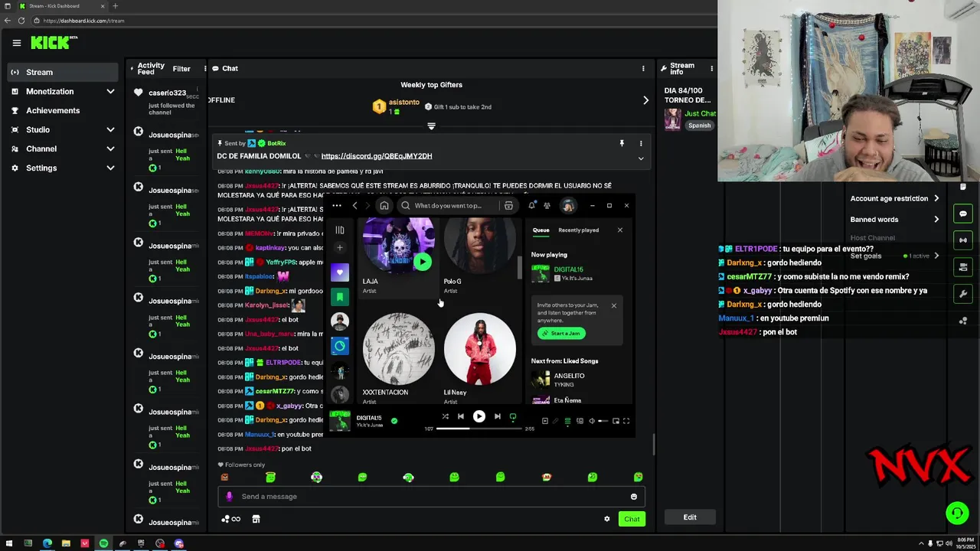Collapse the gifters banner with down arrow
This screenshot has height=551, width=980.
pos(431,126)
